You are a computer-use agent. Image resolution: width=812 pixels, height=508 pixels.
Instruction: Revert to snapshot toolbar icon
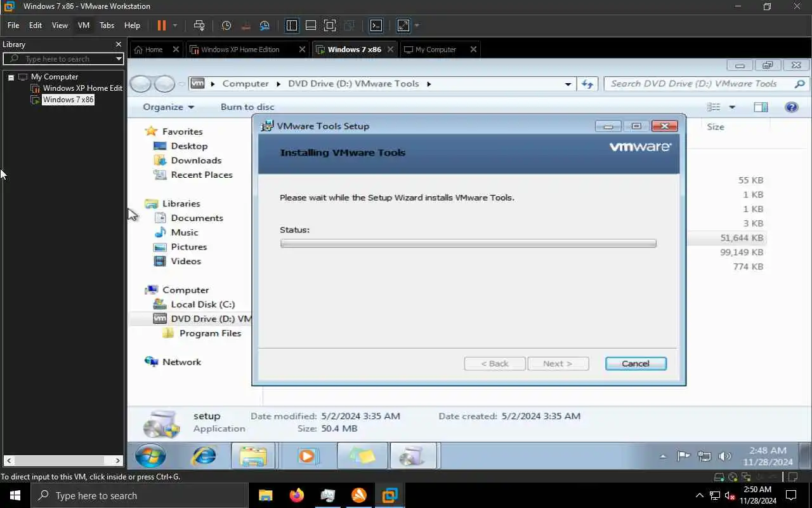pos(246,25)
